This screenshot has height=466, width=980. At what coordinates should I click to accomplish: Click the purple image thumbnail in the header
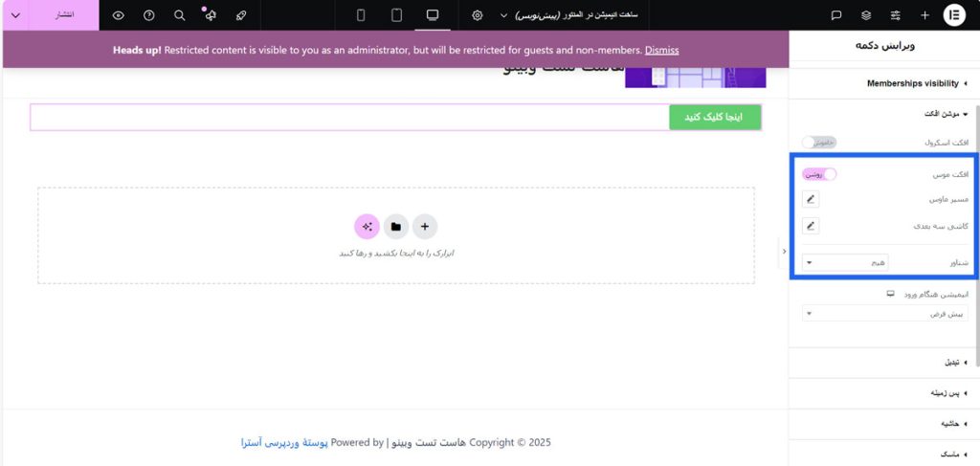[x=695, y=78]
